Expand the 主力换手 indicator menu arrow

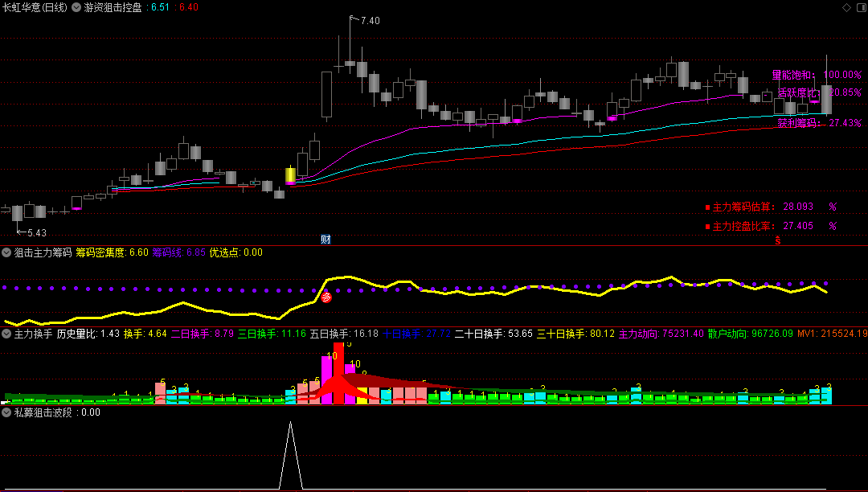click(6, 334)
